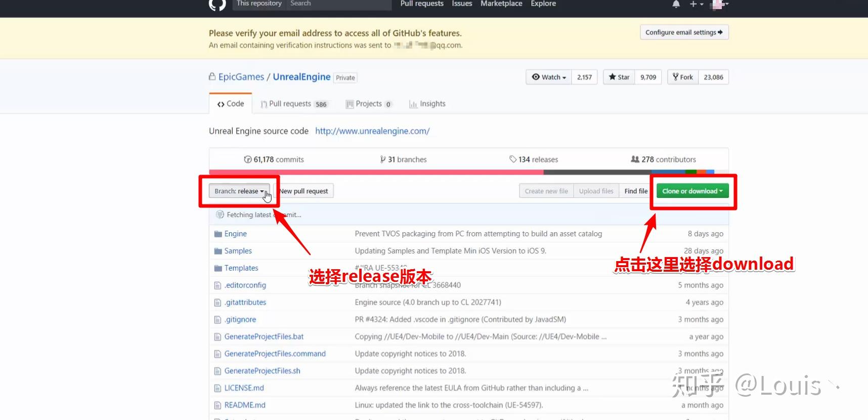Open the user avatar menu
This screenshot has width=868, height=420.
click(719, 5)
